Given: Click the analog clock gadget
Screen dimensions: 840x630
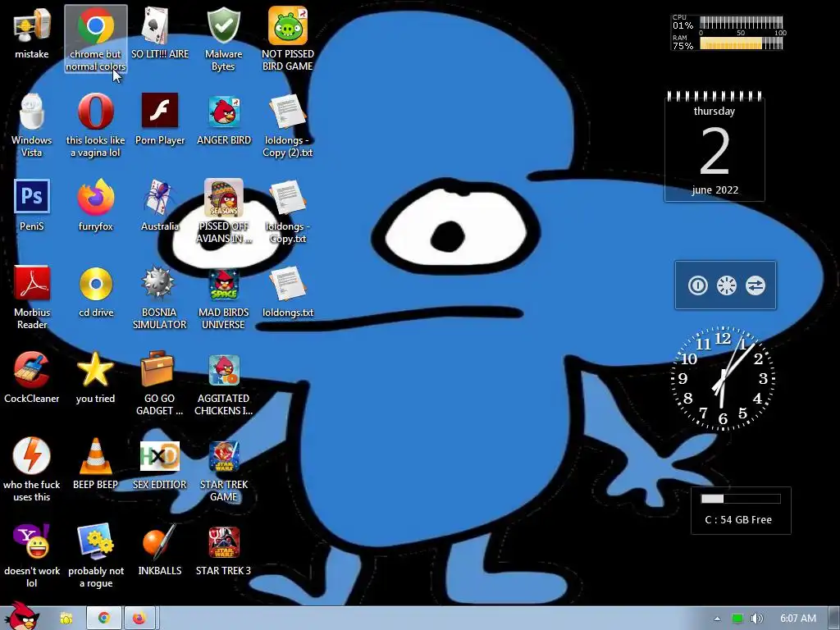Looking at the screenshot, I should [x=723, y=378].
